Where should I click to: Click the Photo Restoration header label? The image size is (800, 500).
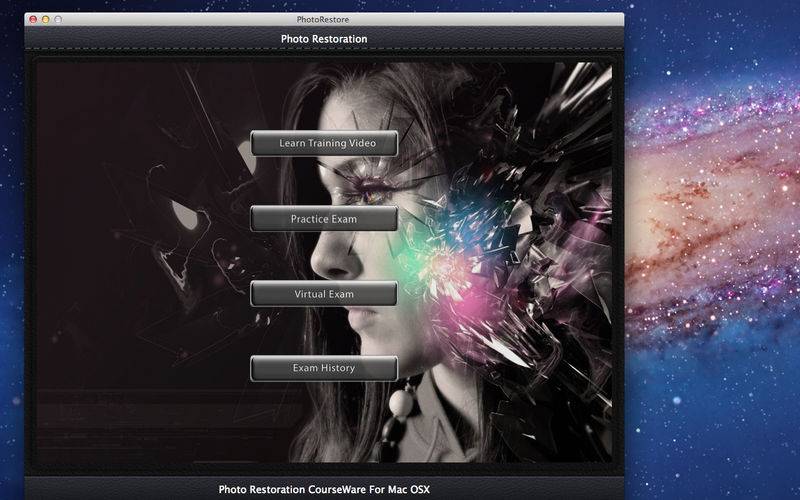point(324,39)
